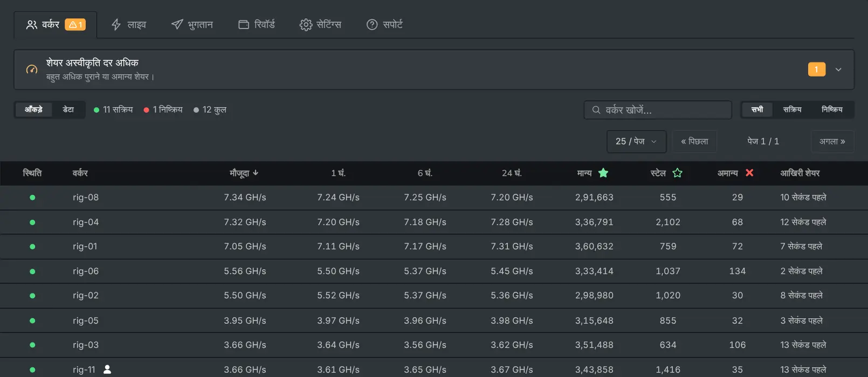
Task: Click the gear icon beside सेटिंग्स
Action: click(x=306, y=25)
